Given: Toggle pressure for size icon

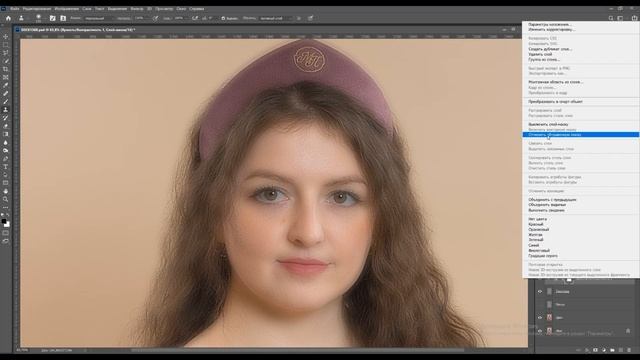Looking at the screenshot, I should point(311,18).
